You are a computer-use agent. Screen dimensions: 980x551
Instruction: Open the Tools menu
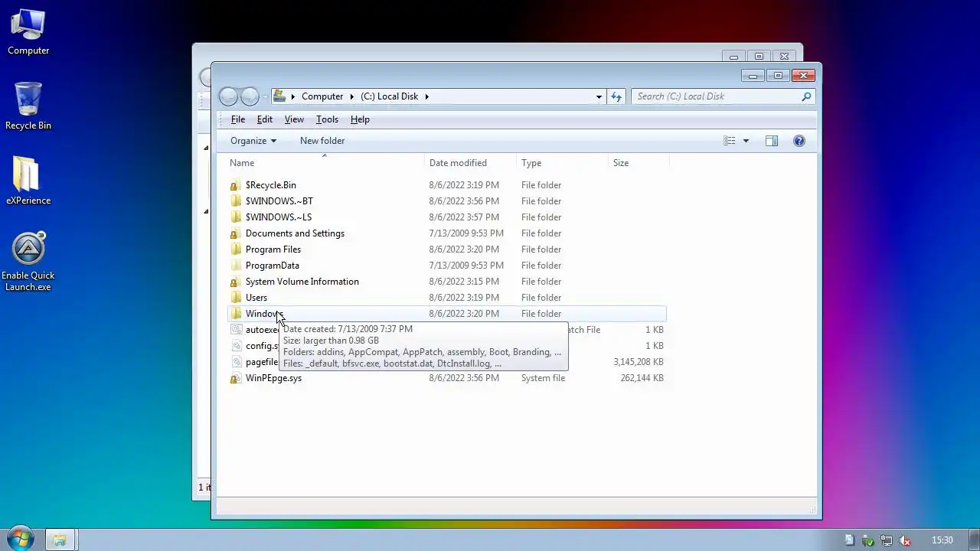pyautogui.click(x=327, y=119)
